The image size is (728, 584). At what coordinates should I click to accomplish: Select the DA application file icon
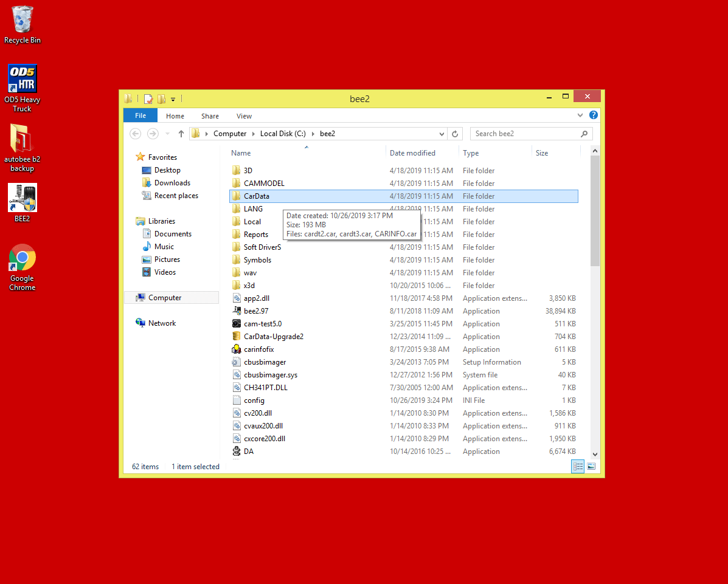237,452
